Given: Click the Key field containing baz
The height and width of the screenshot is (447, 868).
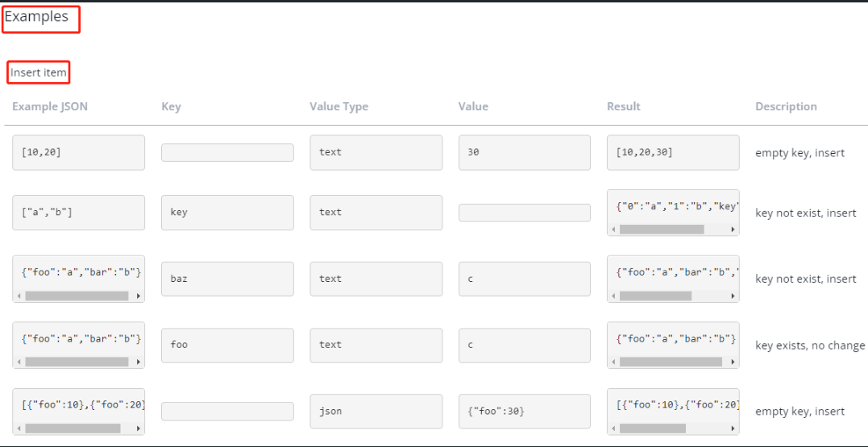Looking at the screenshot, I should (x=227, y=279).
